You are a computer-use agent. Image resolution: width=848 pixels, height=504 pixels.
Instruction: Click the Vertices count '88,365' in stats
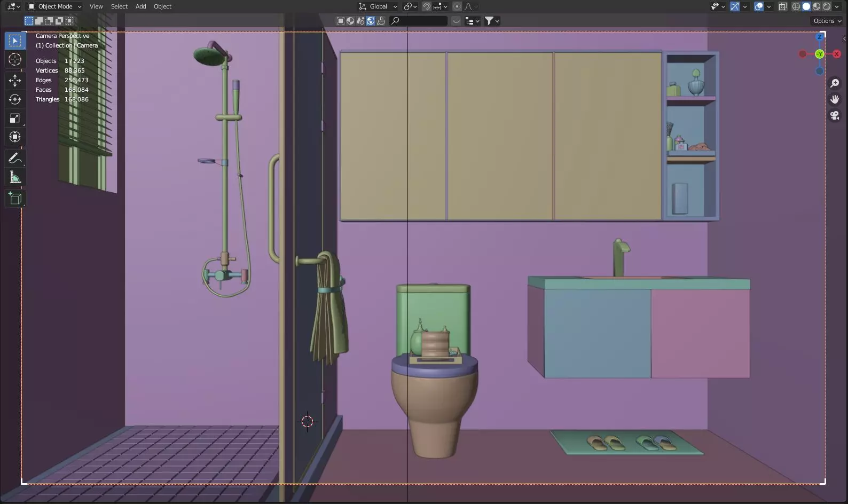point(75,70)
